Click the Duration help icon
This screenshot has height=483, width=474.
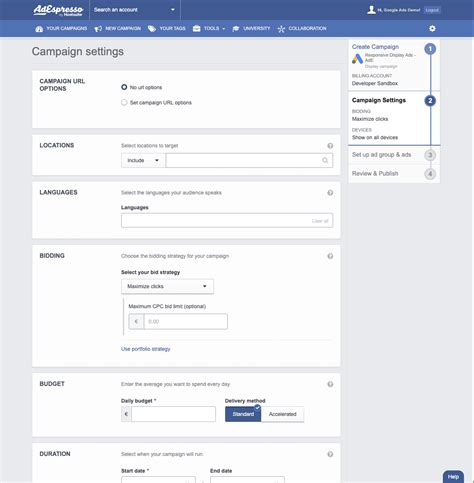coord(330,454)
